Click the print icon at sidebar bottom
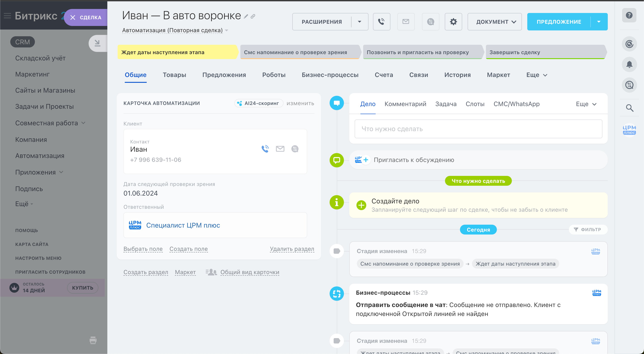Image resolution: width=644 pixels, height=354 pixels. click(93, 340)
